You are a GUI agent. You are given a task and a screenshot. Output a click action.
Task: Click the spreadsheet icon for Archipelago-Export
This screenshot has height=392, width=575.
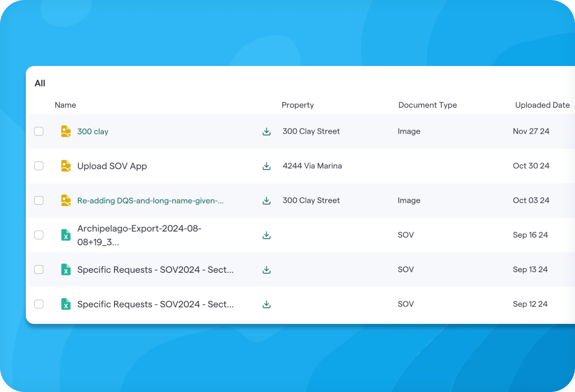point(66,235)
